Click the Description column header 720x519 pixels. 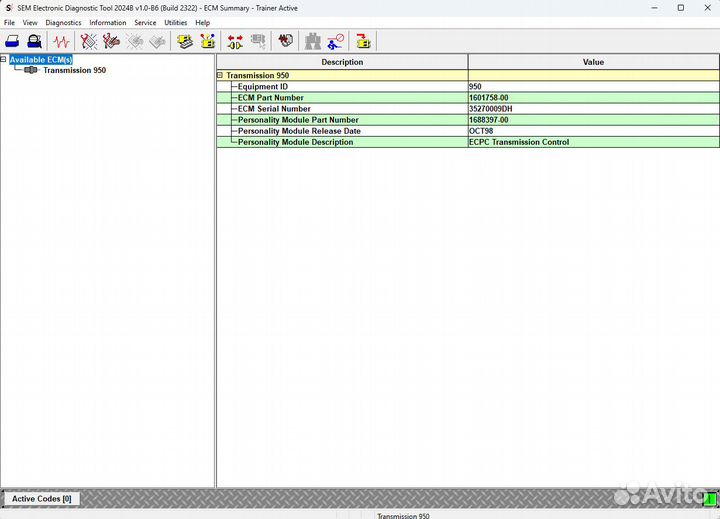[x=342, y=62]
